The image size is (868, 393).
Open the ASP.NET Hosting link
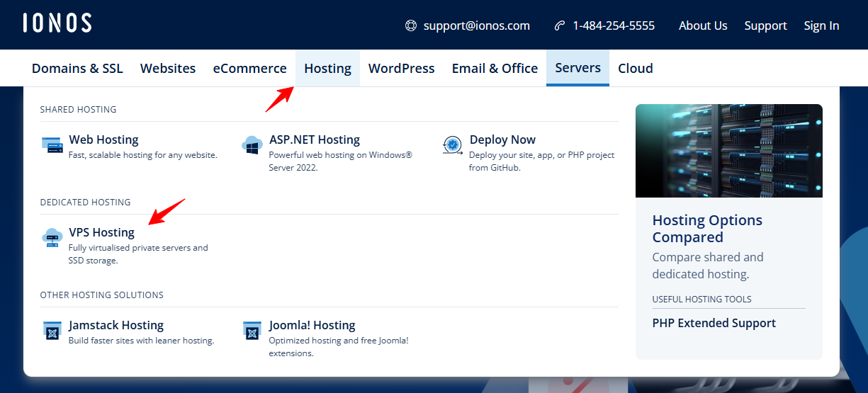(x=315, y=139)
